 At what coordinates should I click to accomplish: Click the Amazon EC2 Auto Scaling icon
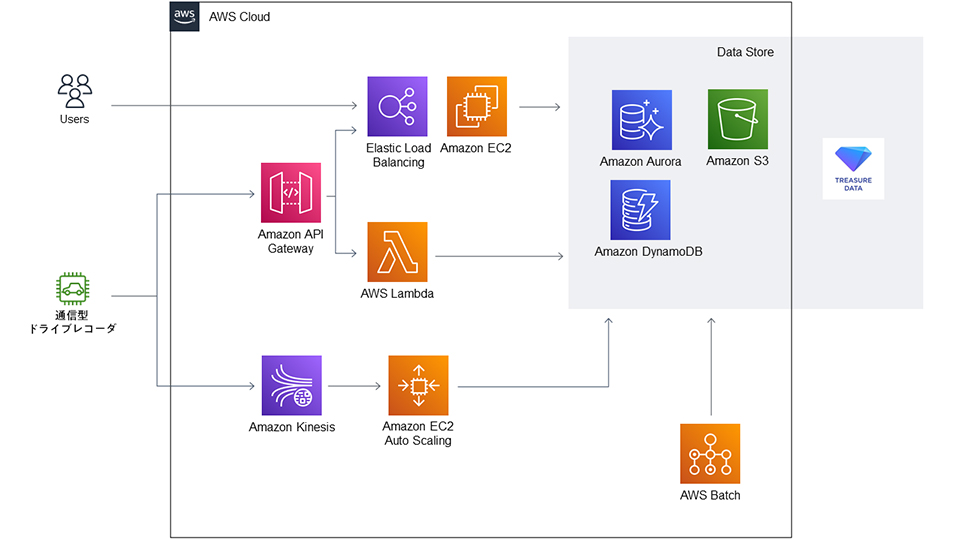(419, 386)
